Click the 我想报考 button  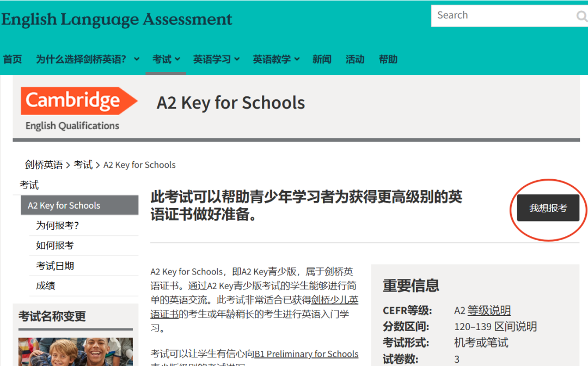(547, 208)
